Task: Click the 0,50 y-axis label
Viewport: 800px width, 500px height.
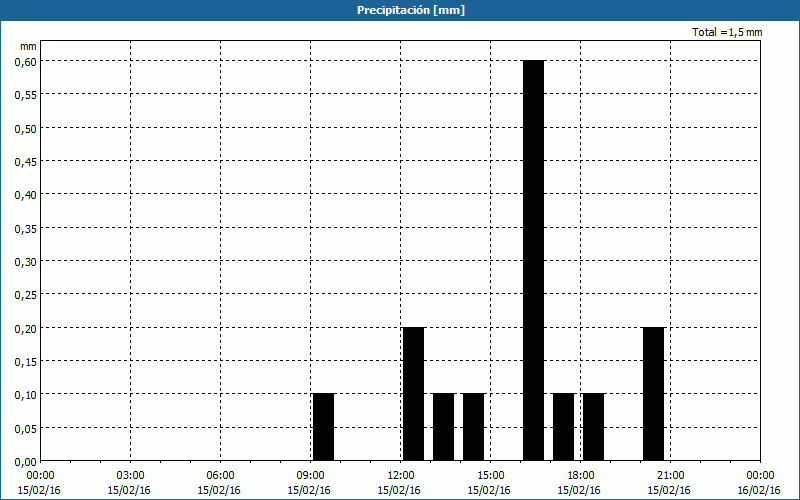Action: (26, 128)
